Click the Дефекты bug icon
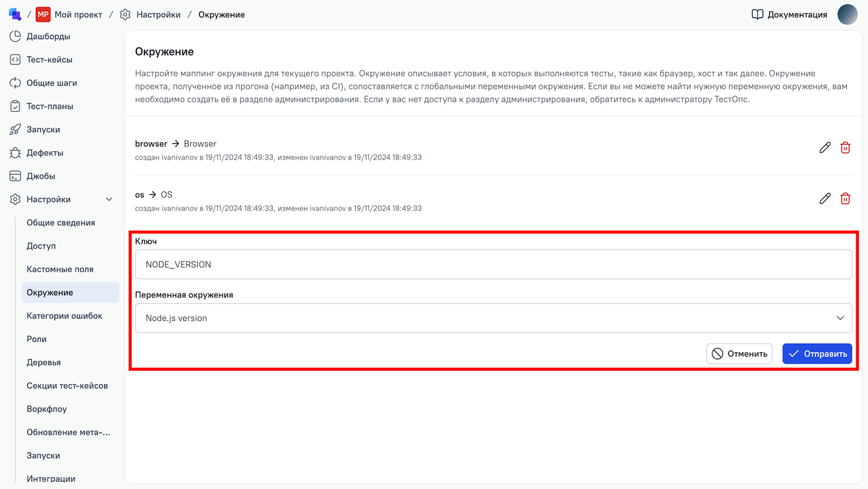Viewport: 868px width, 489px height. coord(15,153)
